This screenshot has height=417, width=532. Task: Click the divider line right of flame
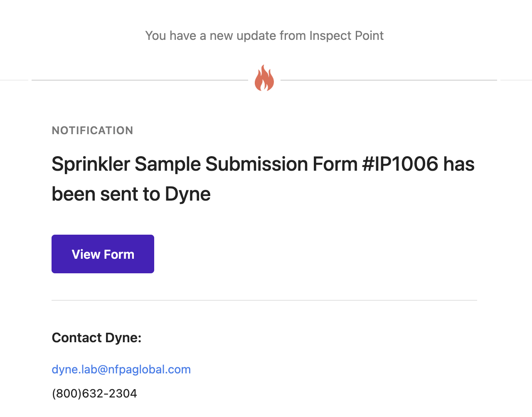389,80
